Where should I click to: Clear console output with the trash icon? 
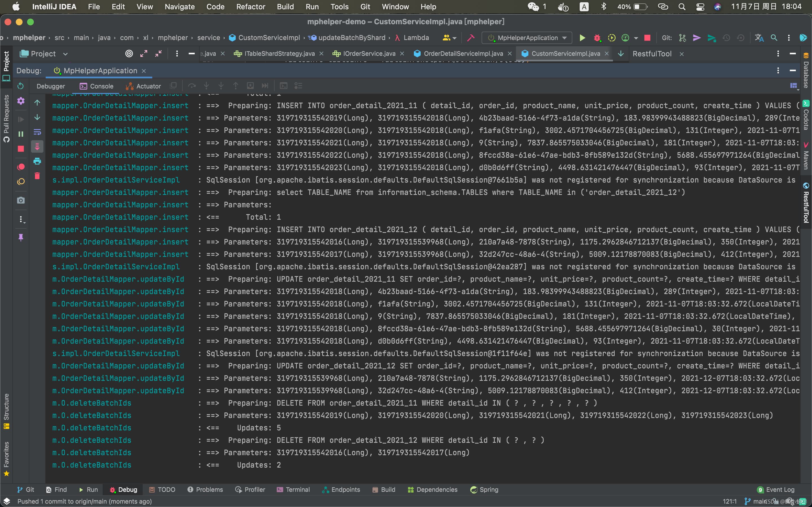click(37, 176)
